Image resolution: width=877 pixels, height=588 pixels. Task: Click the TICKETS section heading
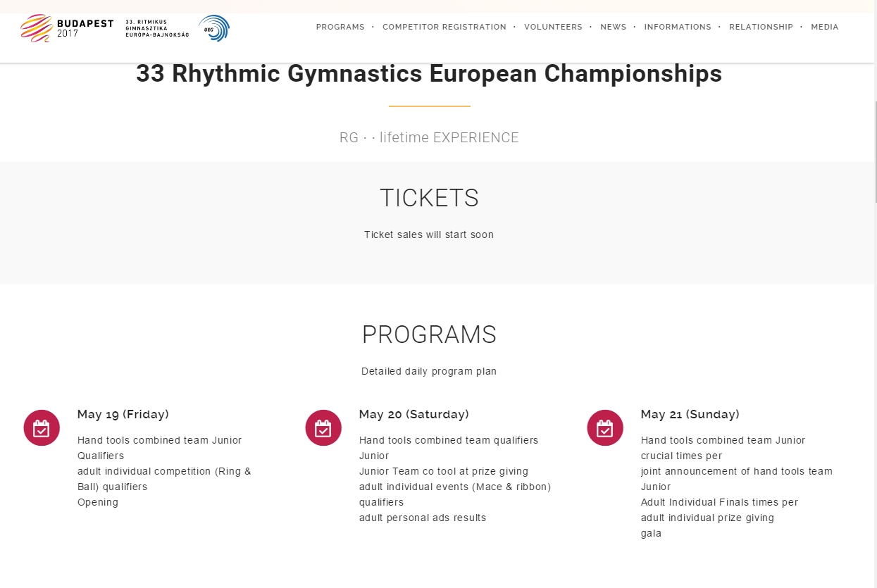tap(429, 198)
